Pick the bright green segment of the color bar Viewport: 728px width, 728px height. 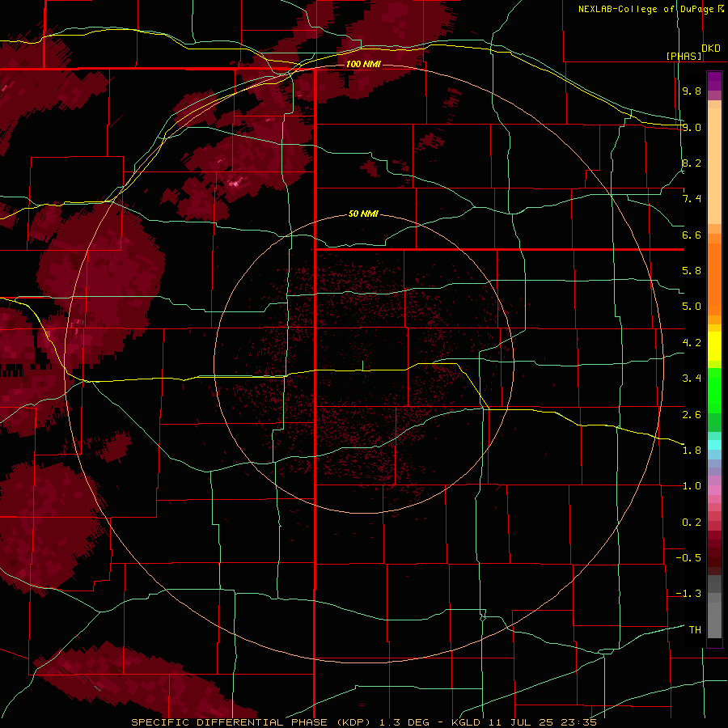(x=714, y=391)
